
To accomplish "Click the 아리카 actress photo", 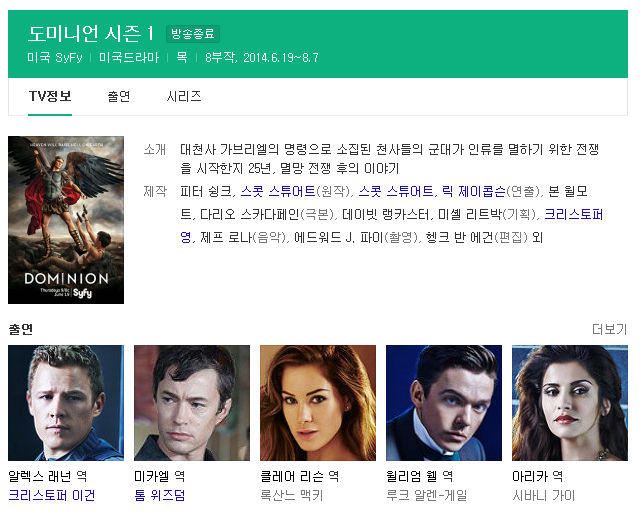I will [x=570, y=403].
